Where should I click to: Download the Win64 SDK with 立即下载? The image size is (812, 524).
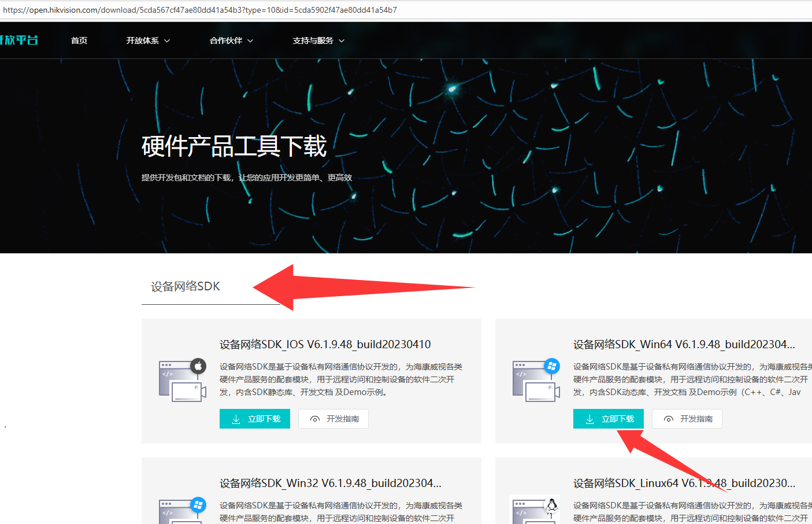[x=608, y=419]
